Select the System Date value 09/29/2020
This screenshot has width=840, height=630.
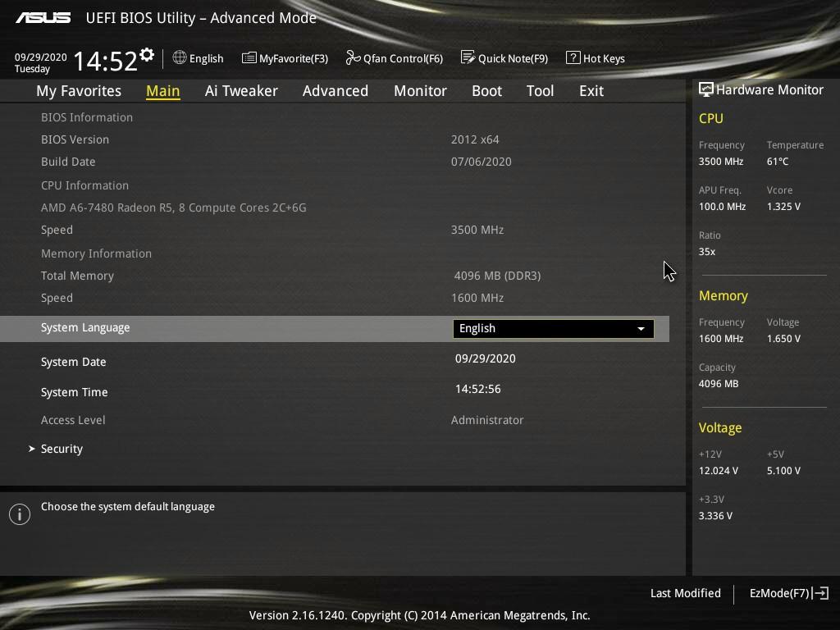(486, 358)
